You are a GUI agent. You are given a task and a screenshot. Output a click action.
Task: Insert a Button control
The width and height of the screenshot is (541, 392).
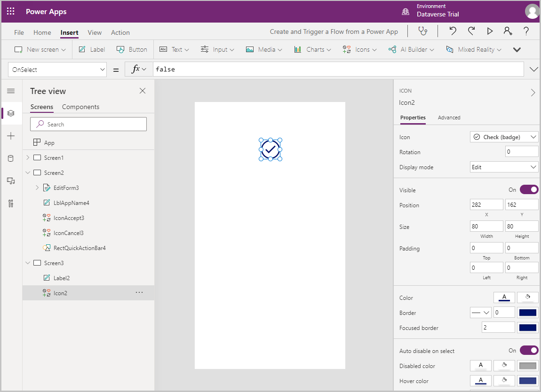132,49
